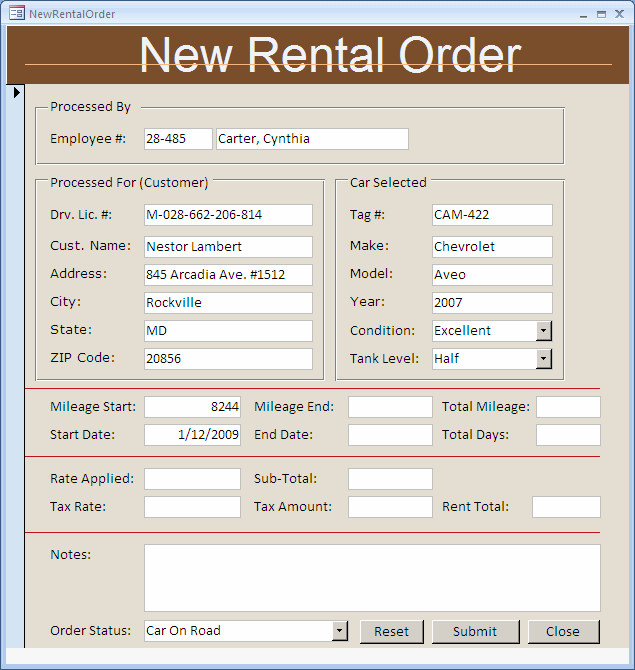This screenshot has width=635, height=670.
Task: Click the Sub-Total field
Action: pos(390,479)
